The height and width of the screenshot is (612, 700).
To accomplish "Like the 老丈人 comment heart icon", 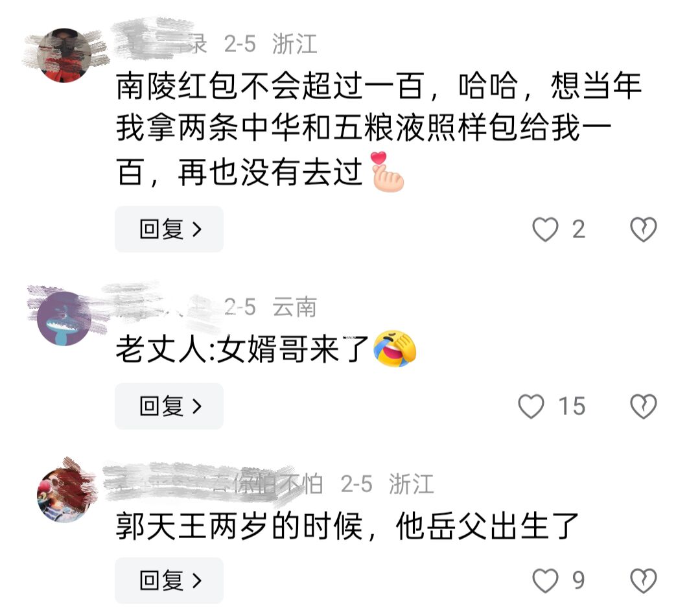I will click(531, 406).
